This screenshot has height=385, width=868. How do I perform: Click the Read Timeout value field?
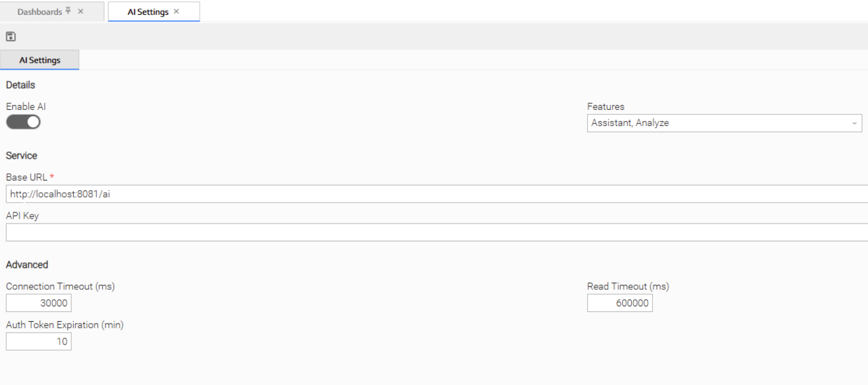620,303
